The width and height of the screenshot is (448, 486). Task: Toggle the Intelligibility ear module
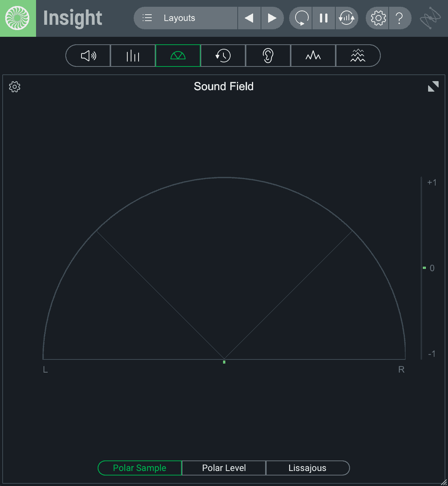point(268,56)
